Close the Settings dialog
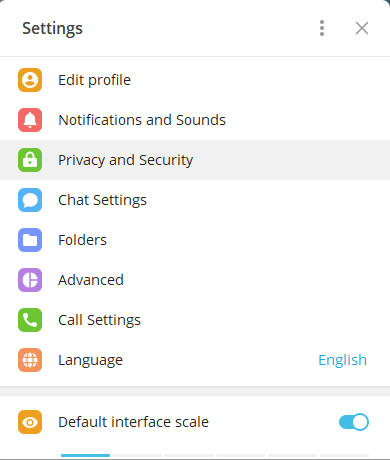The width and height of the screenshot is (390, 460). tap(362, 28)
